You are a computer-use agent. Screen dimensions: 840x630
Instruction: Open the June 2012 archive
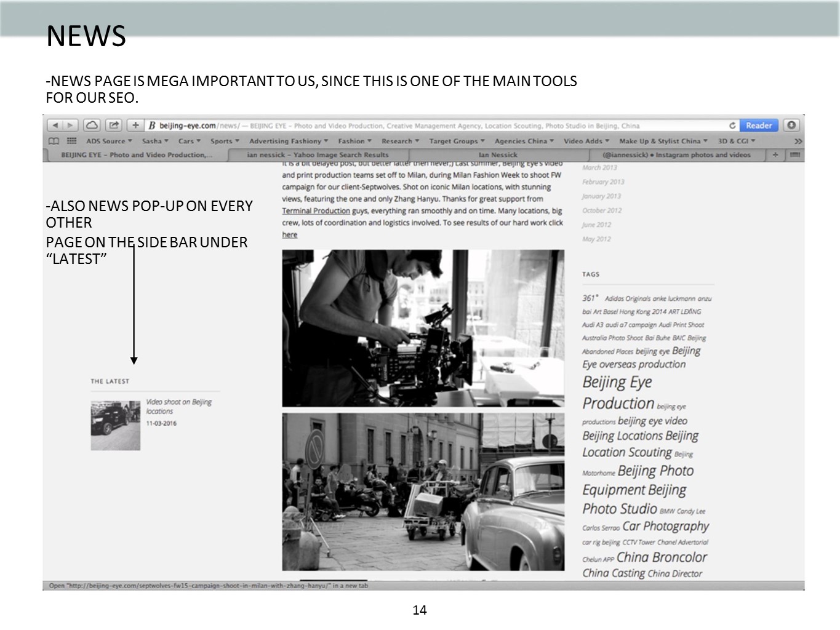click(x=596, y=225)
